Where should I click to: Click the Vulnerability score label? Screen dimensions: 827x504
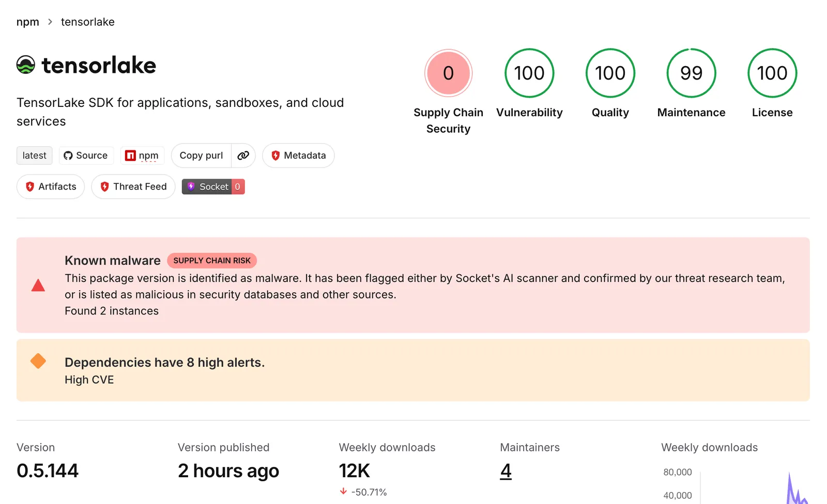click(529, 113)
